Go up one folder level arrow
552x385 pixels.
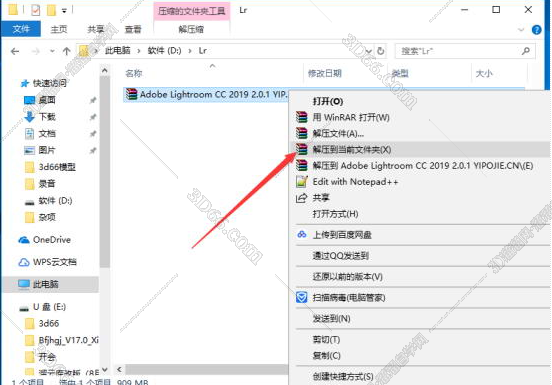67,51
